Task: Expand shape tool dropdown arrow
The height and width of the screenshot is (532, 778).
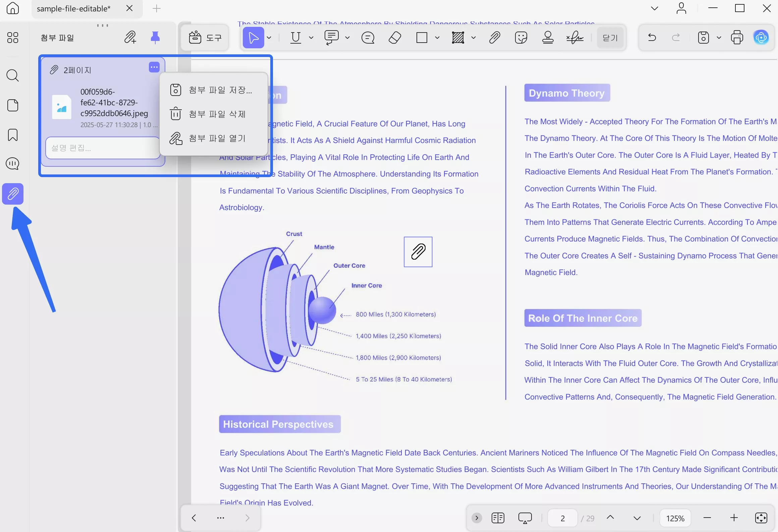Action: 437,38
